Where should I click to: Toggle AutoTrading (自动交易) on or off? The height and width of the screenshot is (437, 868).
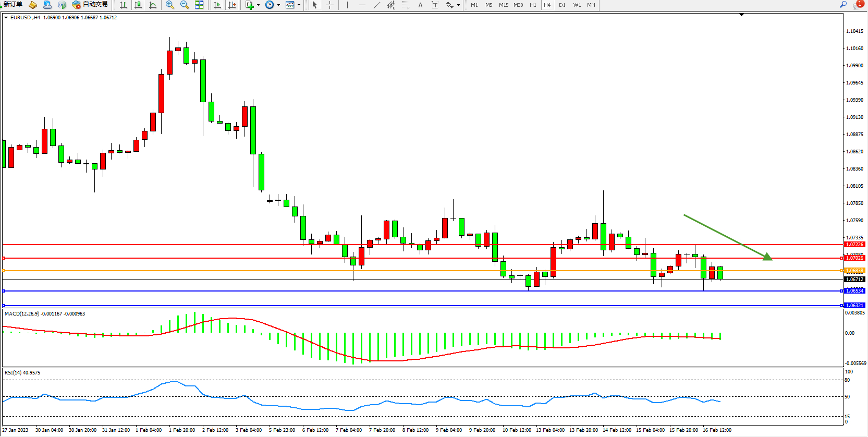click(90, 5)
